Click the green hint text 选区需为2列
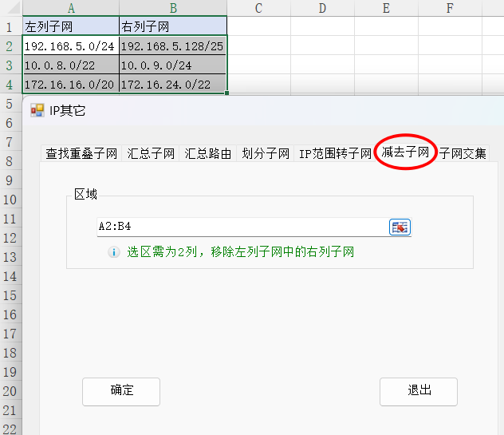Image resolution: width=504 pixels, height=435 pixels. pyautogui.click(x=162, y=251)
